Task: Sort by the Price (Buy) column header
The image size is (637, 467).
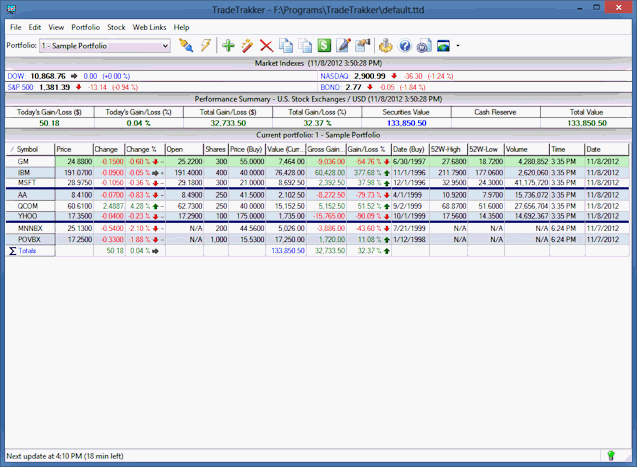Action: point(247,149)
